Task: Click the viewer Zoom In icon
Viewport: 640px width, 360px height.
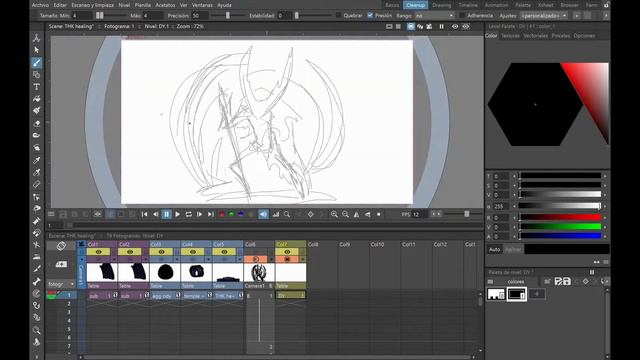Action: click(x=334, y=214)
